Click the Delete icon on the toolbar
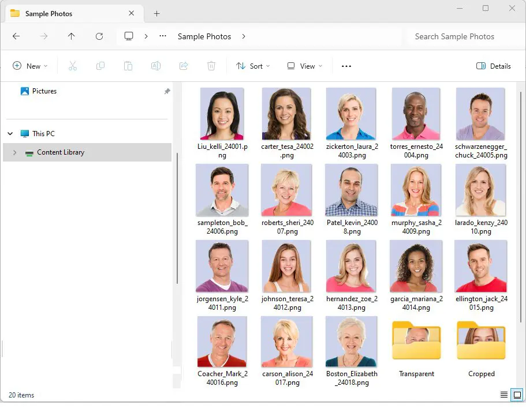 coord(211,66)
